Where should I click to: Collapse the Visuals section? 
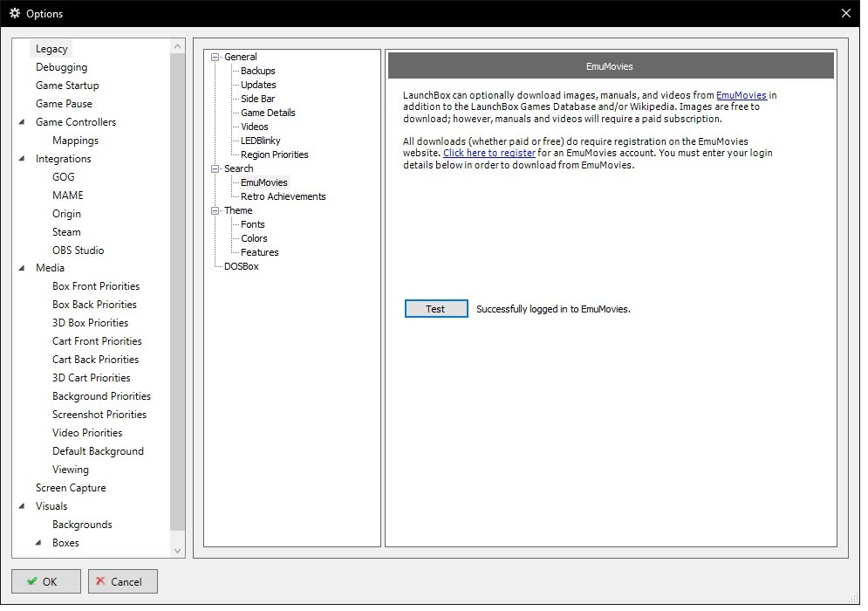point(22,506)
